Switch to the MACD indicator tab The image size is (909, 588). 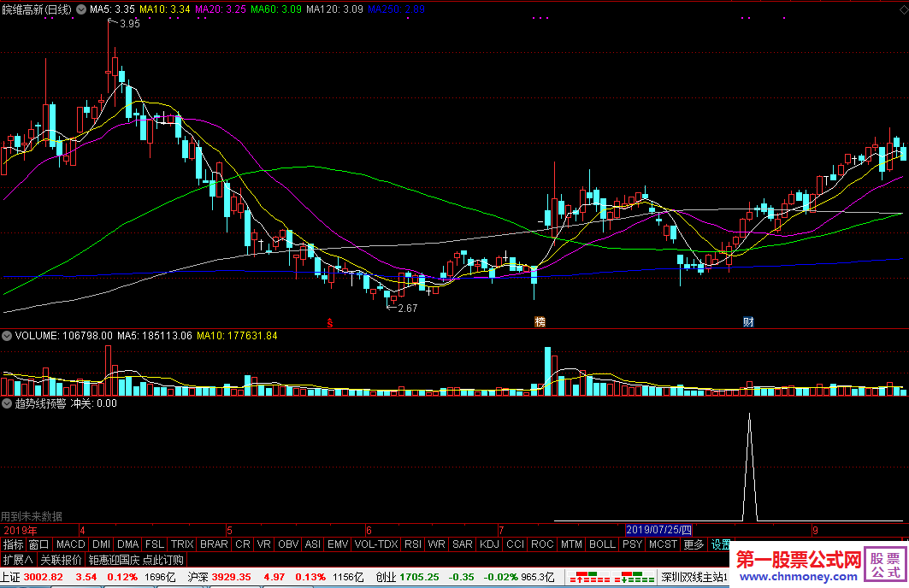[71, 544]
